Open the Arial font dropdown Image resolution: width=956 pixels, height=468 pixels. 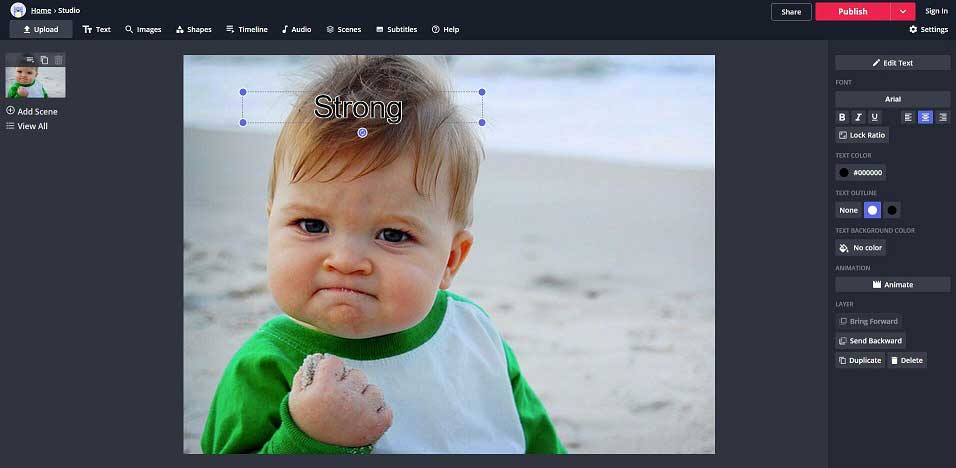(x=892, y=99)
